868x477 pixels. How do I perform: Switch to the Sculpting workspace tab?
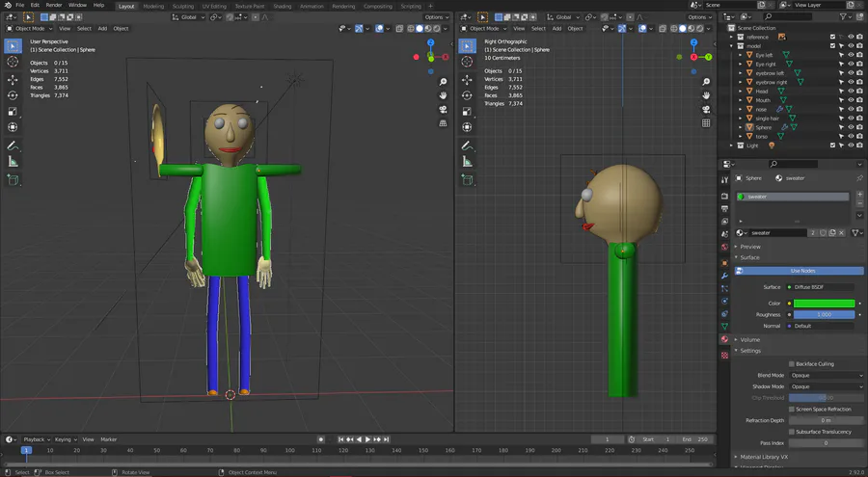coord(182,6)
